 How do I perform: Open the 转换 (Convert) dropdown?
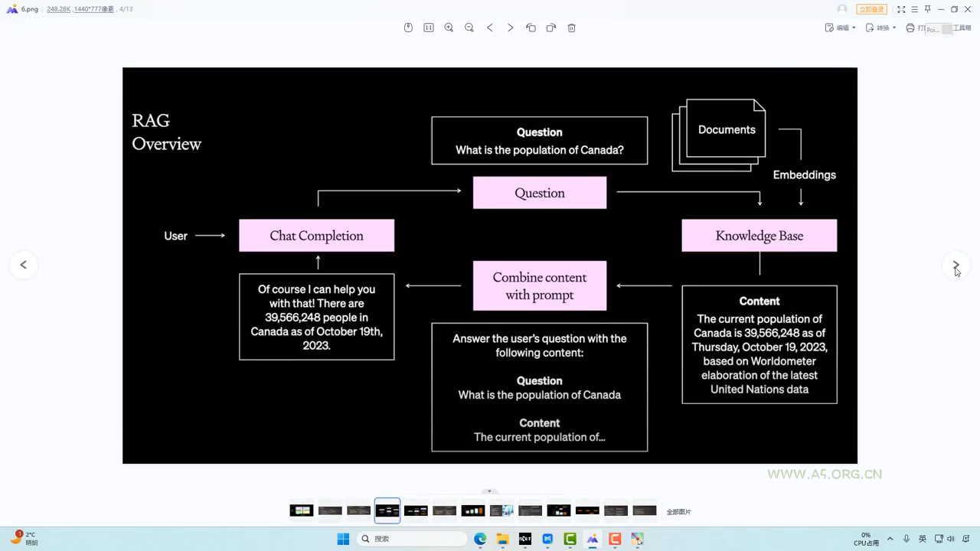[x=880, y=28]
